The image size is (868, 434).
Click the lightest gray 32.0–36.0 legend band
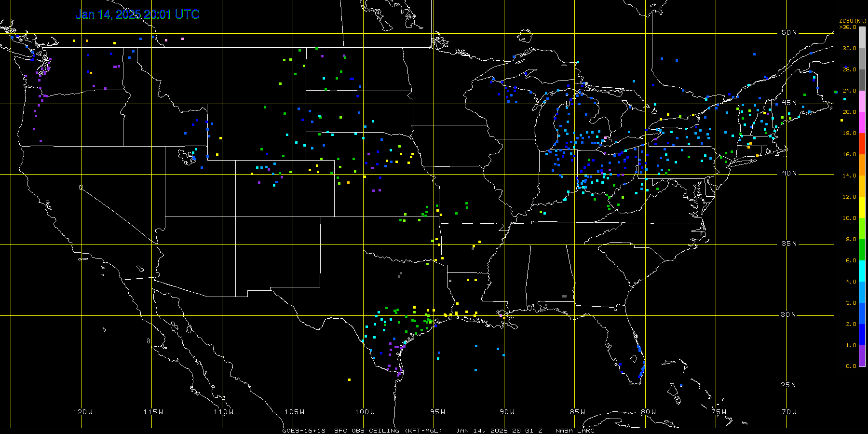[x=862, y=38]
